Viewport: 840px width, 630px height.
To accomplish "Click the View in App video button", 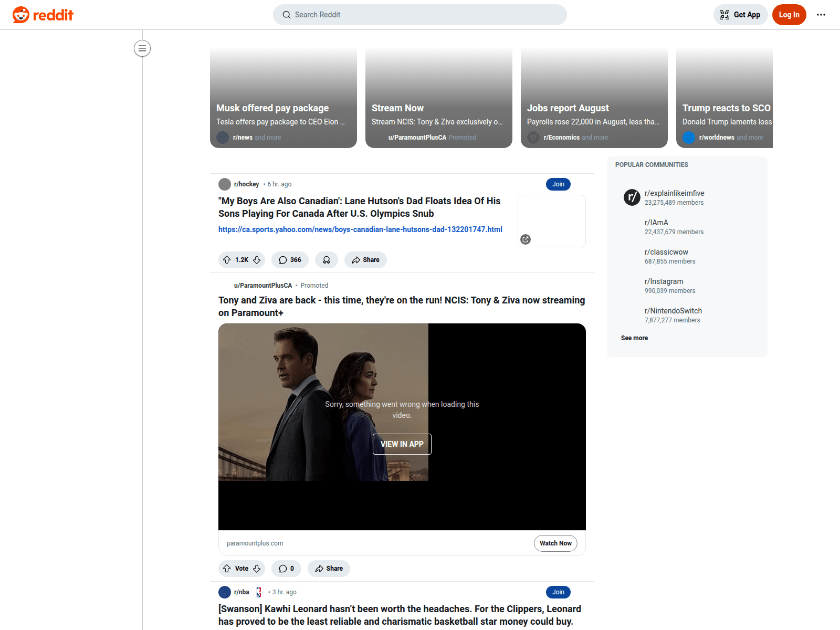I will pos(402,444).
